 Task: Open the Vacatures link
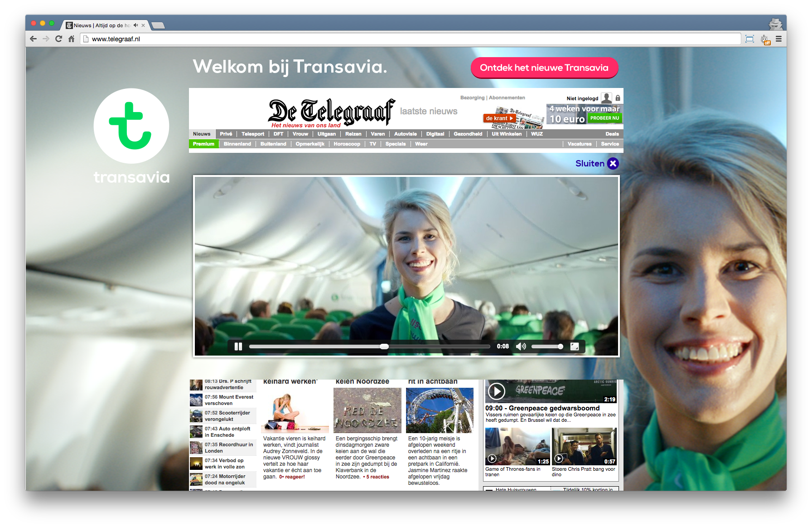point(580,144)
